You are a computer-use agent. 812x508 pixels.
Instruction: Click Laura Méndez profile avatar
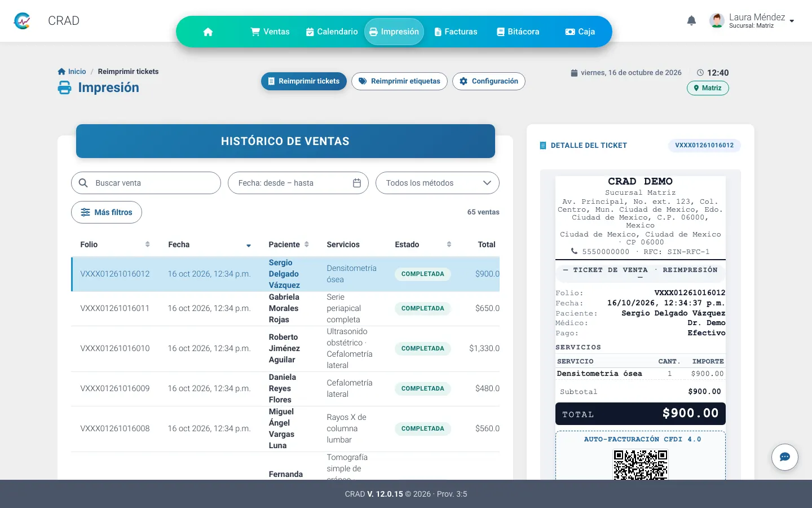click(x=717, y=21)
